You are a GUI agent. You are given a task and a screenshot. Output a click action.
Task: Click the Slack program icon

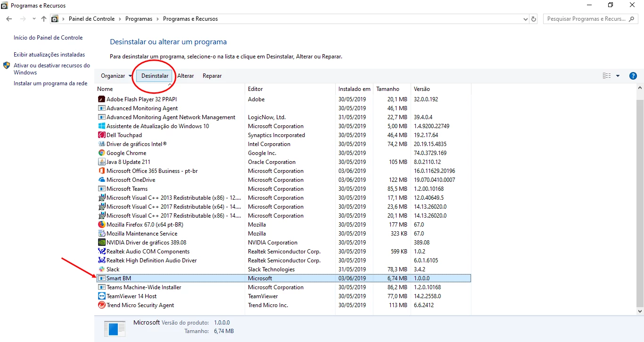coord(101,269)
